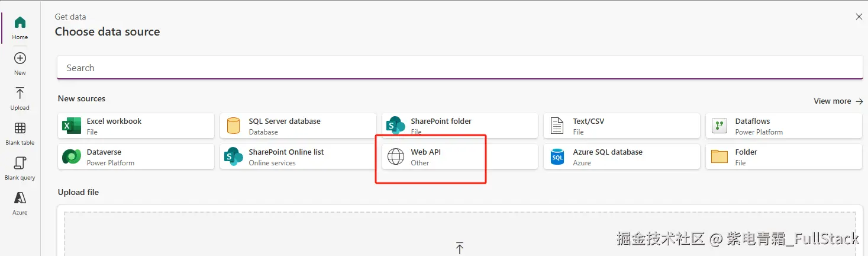Image resolution: width=868 pixels, height=256 pixels.
Task: Click the SharePoint folder icon
Action: point(395,126)
